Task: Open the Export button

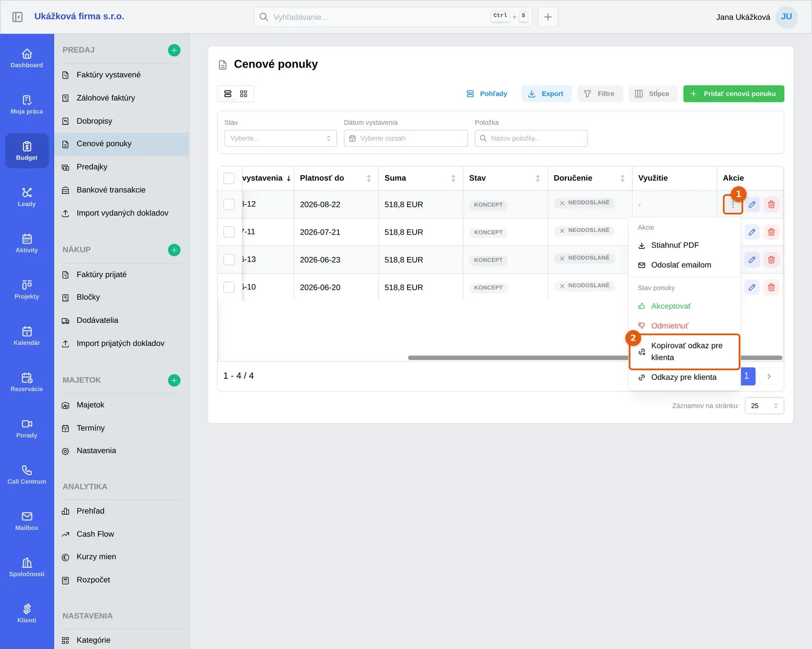Action: pos(546,94)
